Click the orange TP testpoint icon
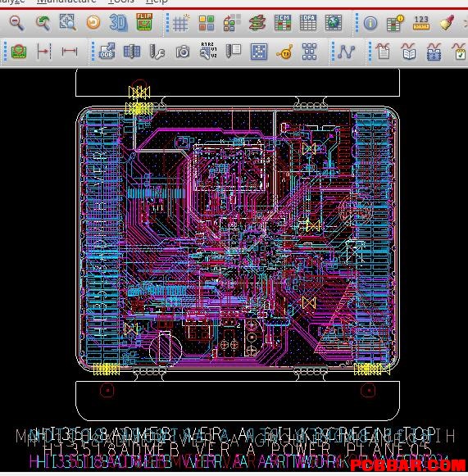Screen dimensions: 468x476 coord(285,52)
